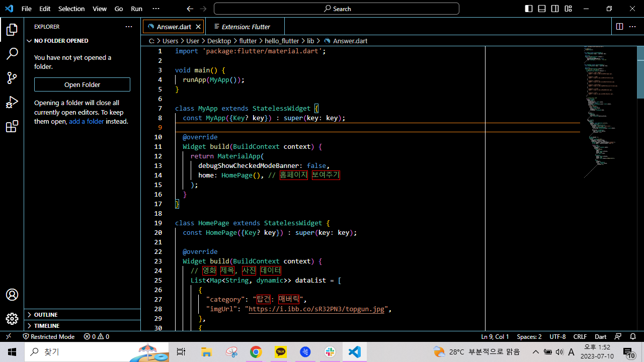Expand the OUTLINE section
Image resolution: width=644 pixels, height=362 pixels.
[83, 315]
